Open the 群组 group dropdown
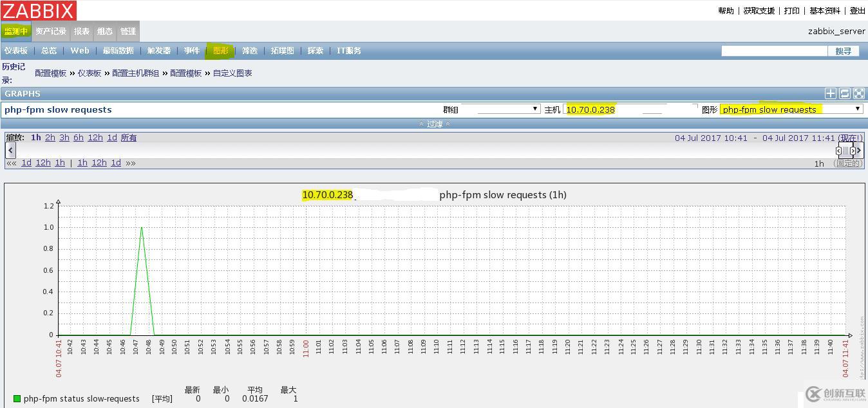The image size is (868, 408). (x=504, y=109)
